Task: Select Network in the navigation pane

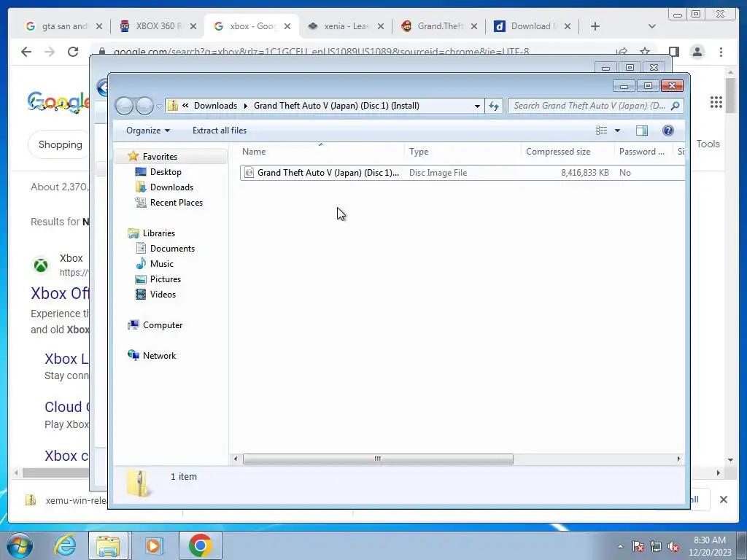Action: click(159, 355)
